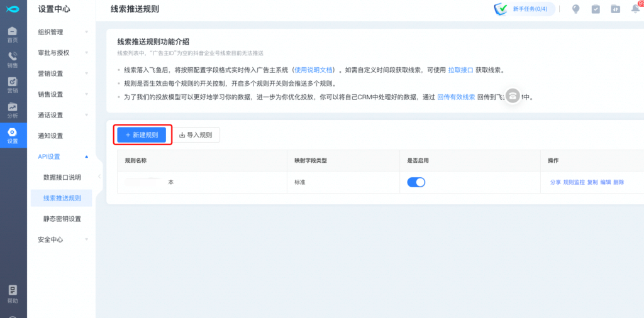Open the notification bell icon
The height and width of the screenshot is (318, 644).
pos(635,9)
